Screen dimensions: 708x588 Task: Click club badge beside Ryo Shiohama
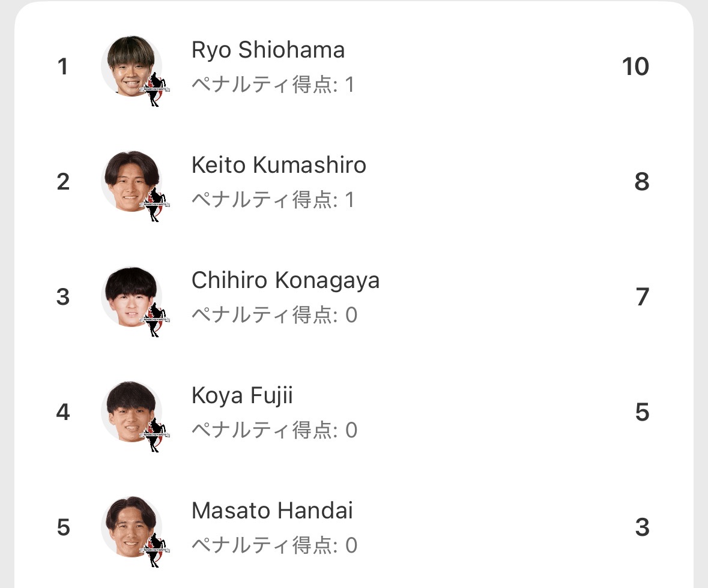[x=156, y=89]
